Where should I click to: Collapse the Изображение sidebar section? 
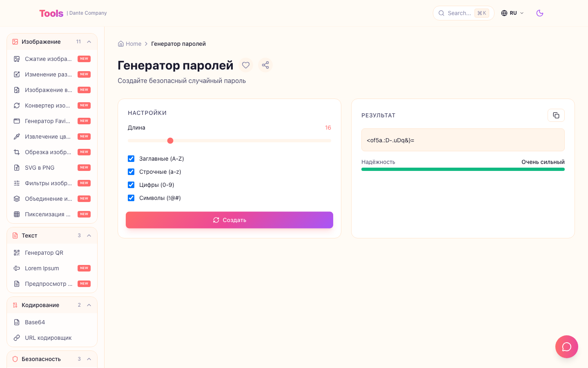tap(89, 42)
